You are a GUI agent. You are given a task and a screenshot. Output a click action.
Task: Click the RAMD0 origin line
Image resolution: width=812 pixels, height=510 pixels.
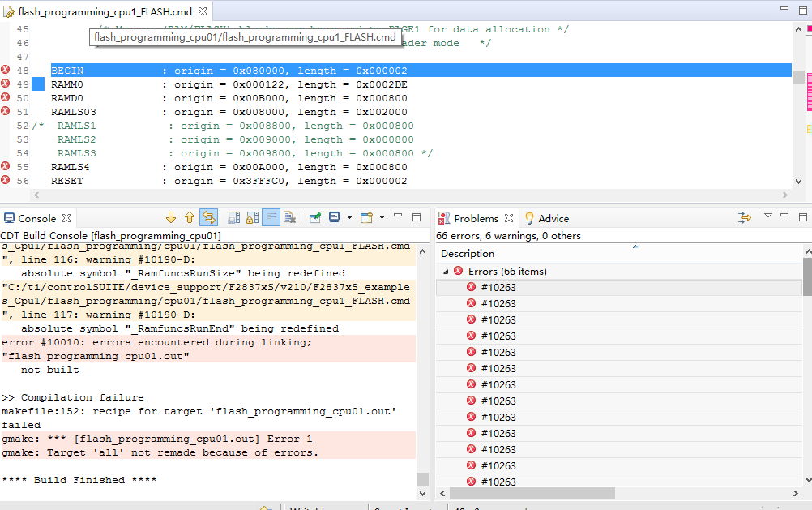(229, 98)
